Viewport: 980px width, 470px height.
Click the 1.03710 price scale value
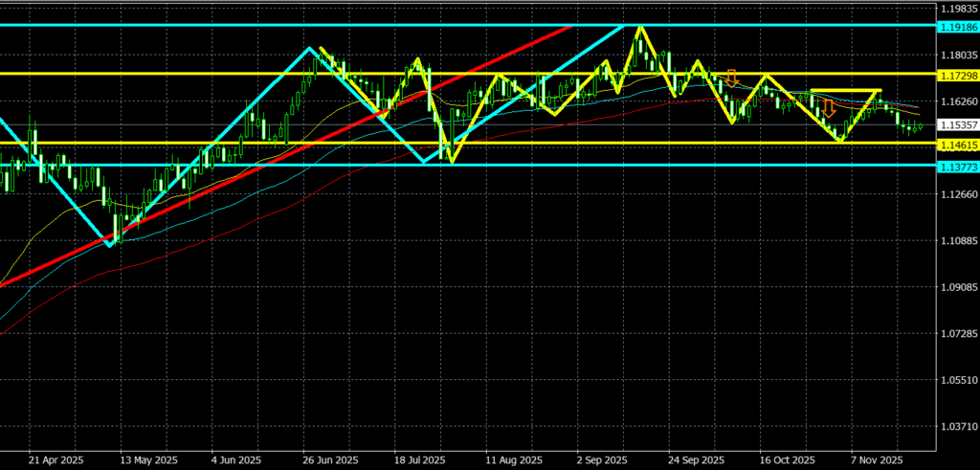click(x=958, y=426)
